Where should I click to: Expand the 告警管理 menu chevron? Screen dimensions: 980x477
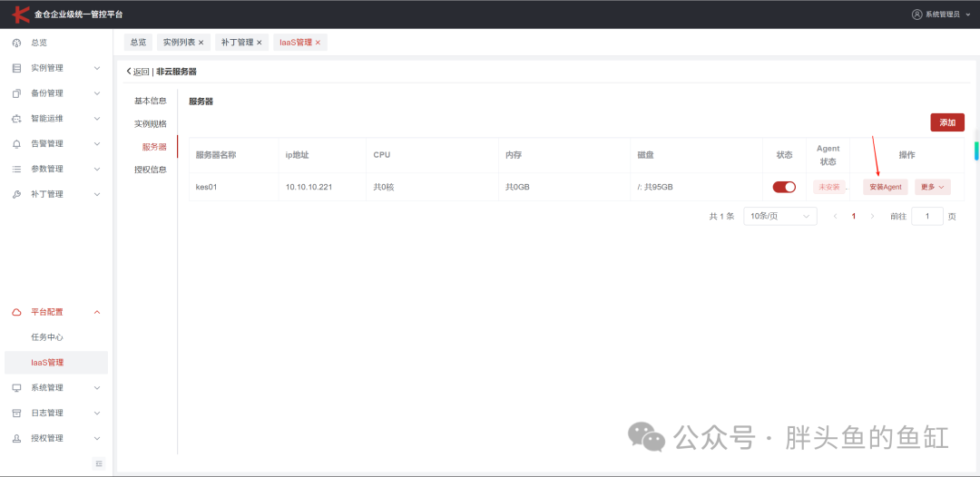point(97,143)
